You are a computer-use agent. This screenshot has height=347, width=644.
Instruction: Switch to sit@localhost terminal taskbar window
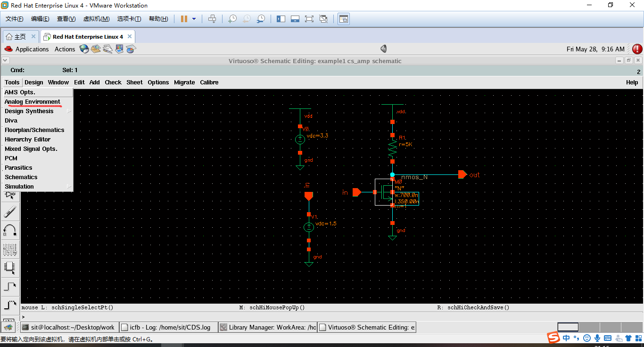(68, 327)
